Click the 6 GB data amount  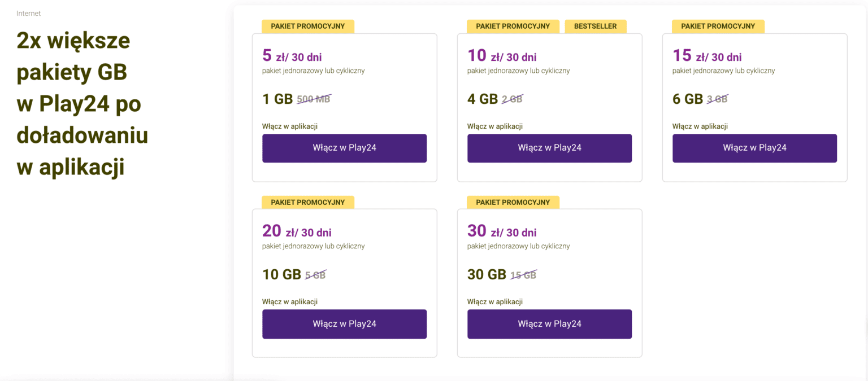coord(688,99)
